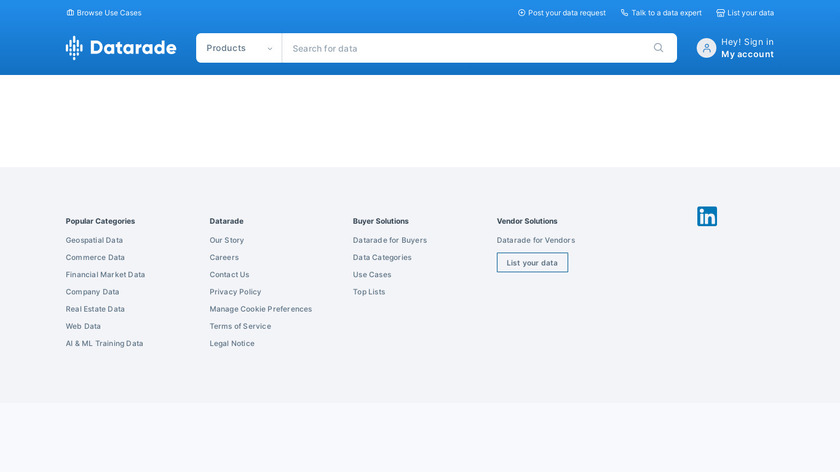Open Manage Cookie Preferences

pyautogui.click(x=260, y=309)
